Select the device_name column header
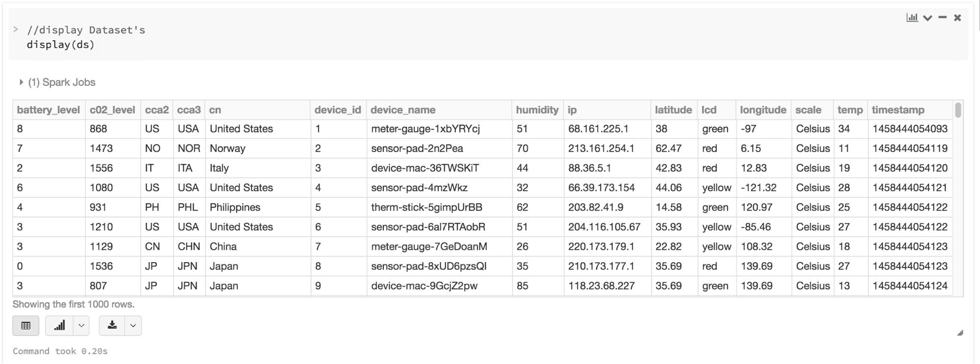The image size is (980, 364). click(403, 110)
